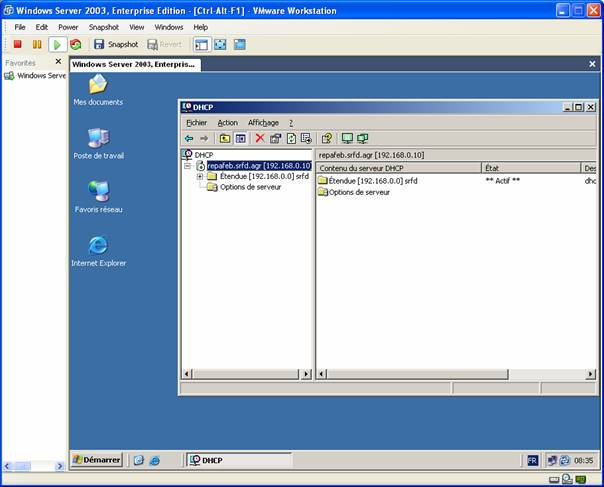
Task: Collapse the repafeb.srfd.agr server node
Action: 188,166
